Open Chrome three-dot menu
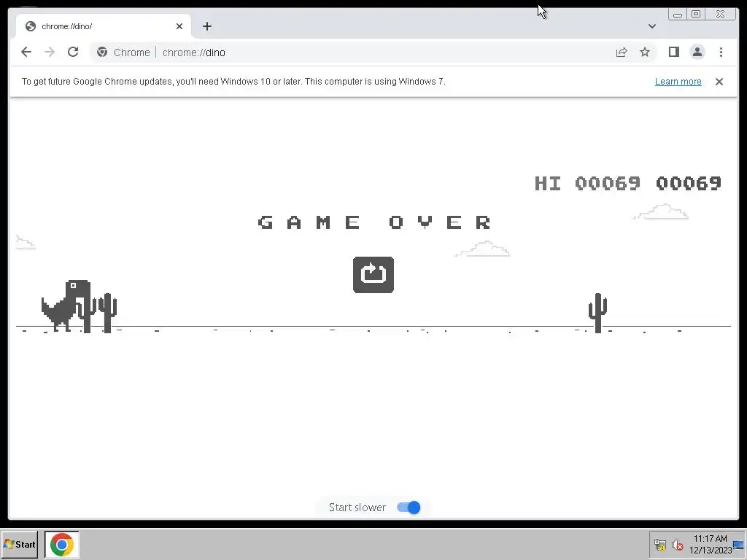 click(x=721, y=52)
